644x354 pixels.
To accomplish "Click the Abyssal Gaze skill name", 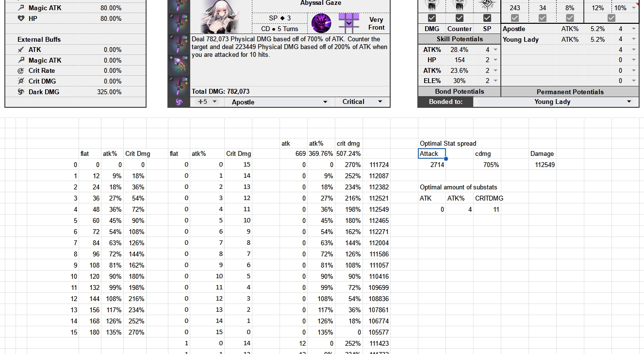I will point(321,3).
